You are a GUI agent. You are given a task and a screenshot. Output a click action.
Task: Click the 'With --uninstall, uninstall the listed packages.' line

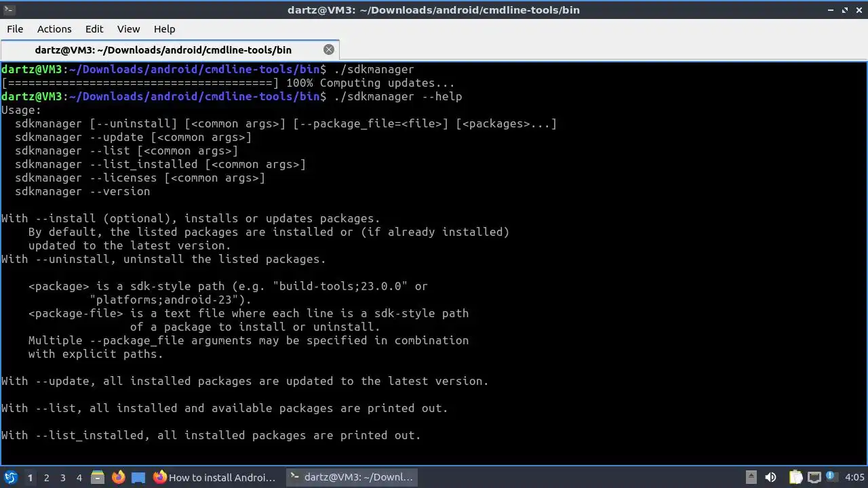click(163, 259)
